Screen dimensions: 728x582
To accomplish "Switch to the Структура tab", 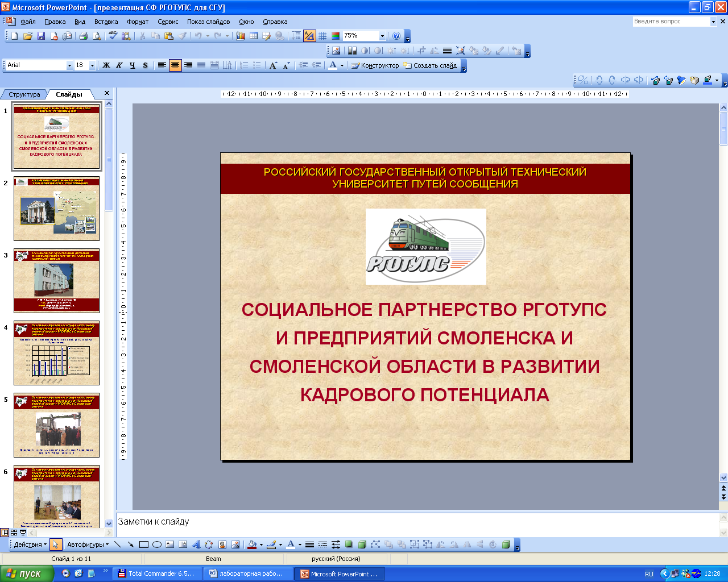I will coord(24,94).
